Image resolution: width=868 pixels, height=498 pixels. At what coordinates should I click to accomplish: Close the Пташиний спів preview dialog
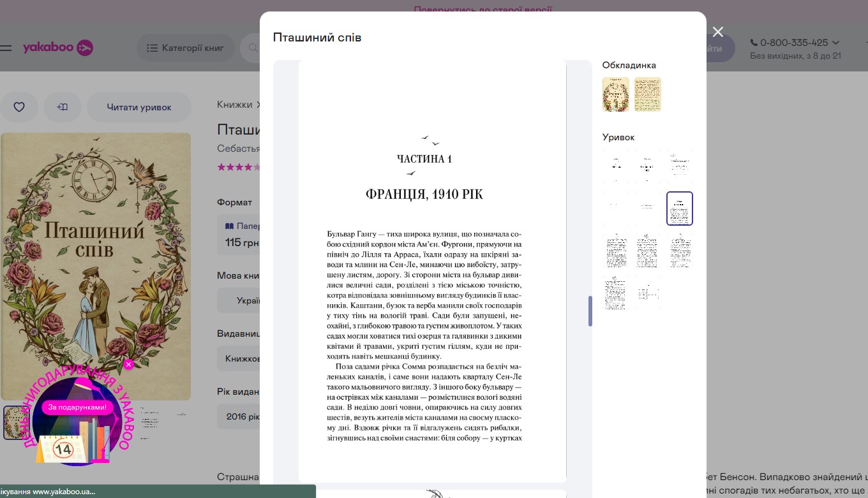pyautogui.click(x=718, y=32)
